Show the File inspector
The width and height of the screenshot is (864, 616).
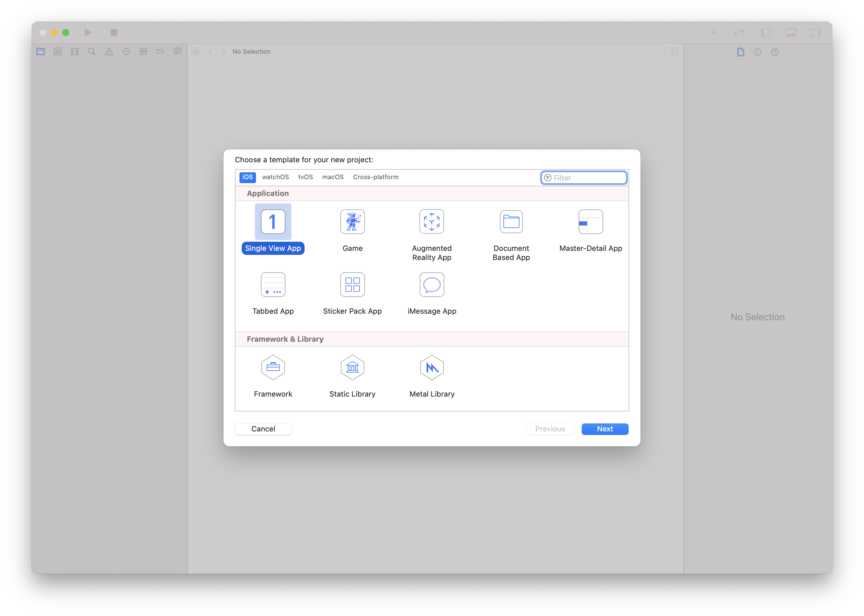click(x=740, y=52)
